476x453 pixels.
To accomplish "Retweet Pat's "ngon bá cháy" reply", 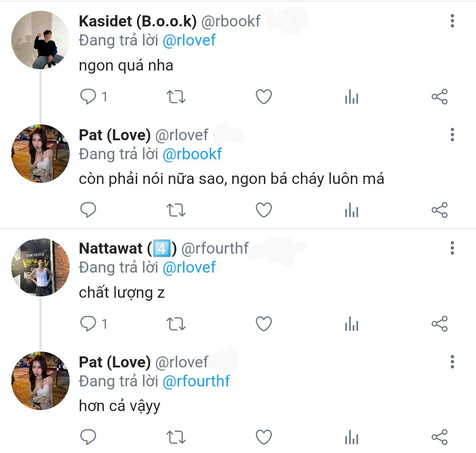I will point(176,210).
